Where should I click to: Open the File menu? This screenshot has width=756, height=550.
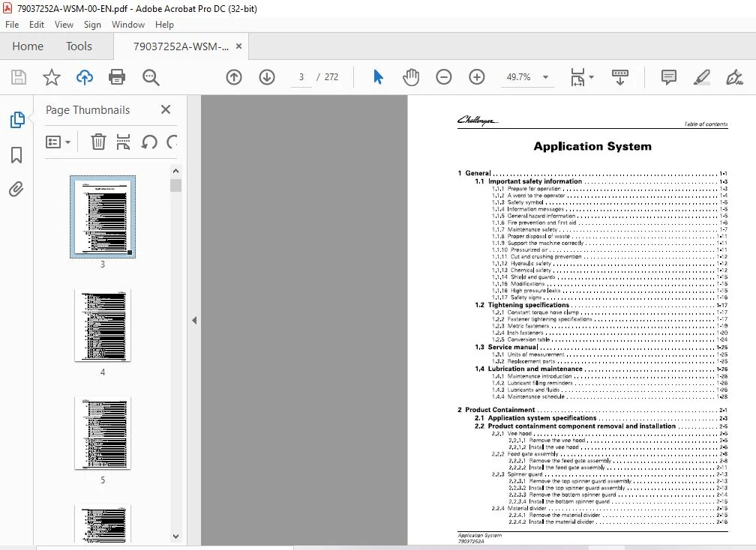pos(12,25)
